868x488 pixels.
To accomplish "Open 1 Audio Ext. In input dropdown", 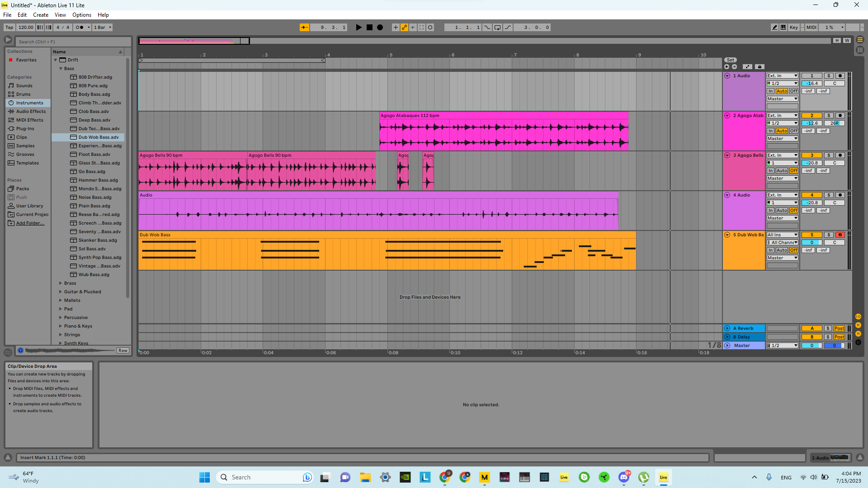I will 783,76.
